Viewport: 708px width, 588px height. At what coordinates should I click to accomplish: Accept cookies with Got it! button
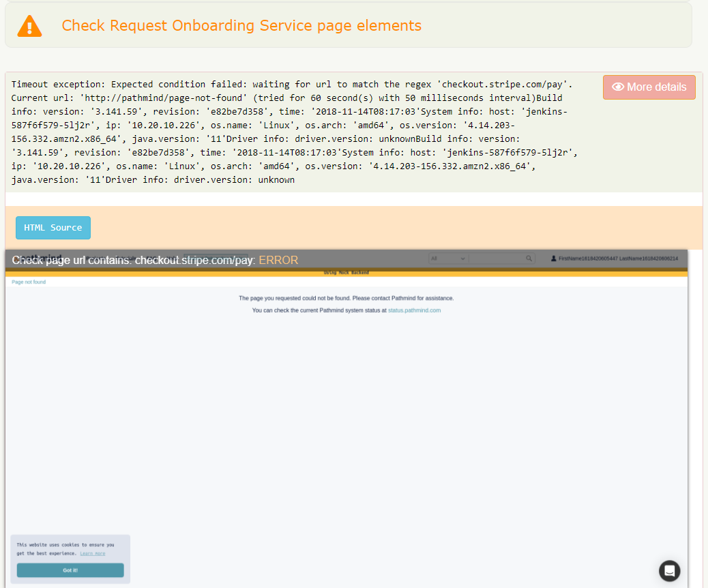tap(70, 570)
